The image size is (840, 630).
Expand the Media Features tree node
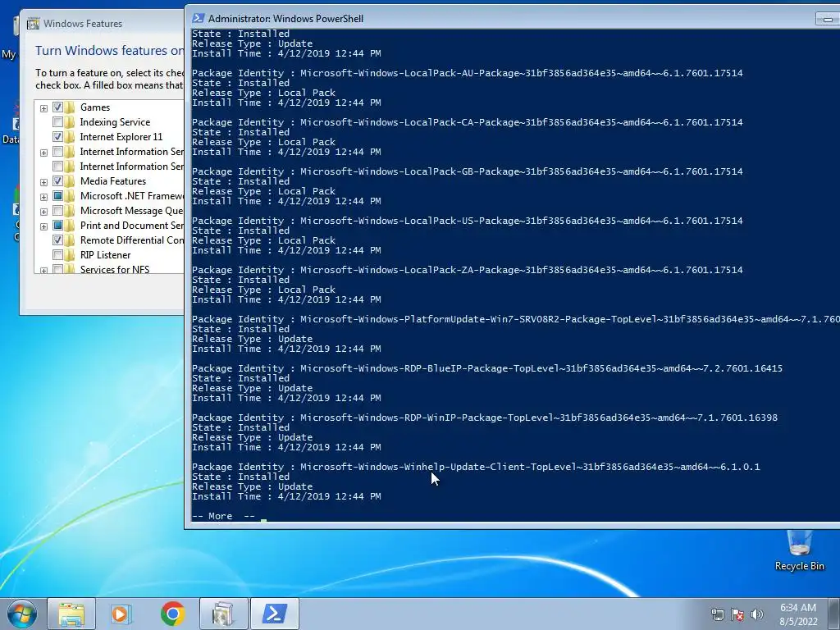[44, 182]
